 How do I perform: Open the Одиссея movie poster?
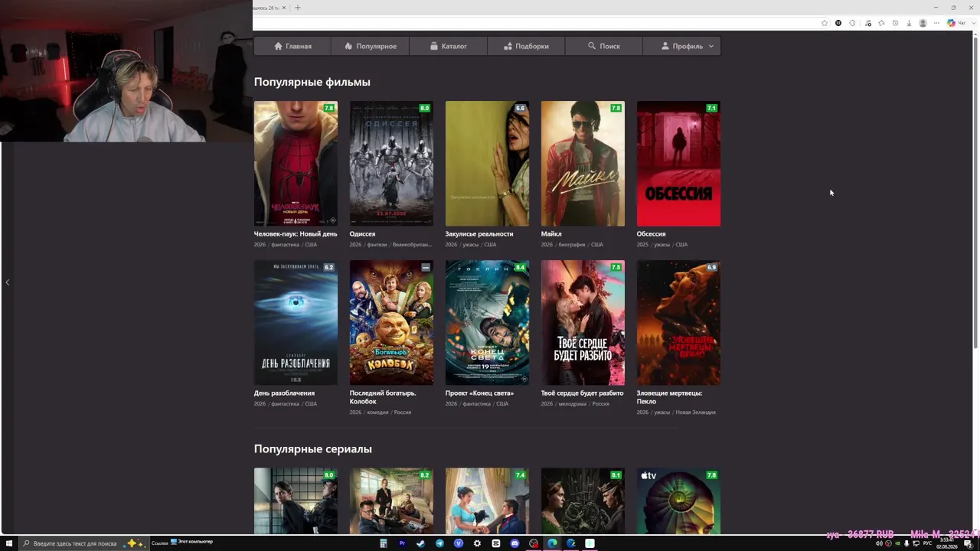click(x=391, y=164)
